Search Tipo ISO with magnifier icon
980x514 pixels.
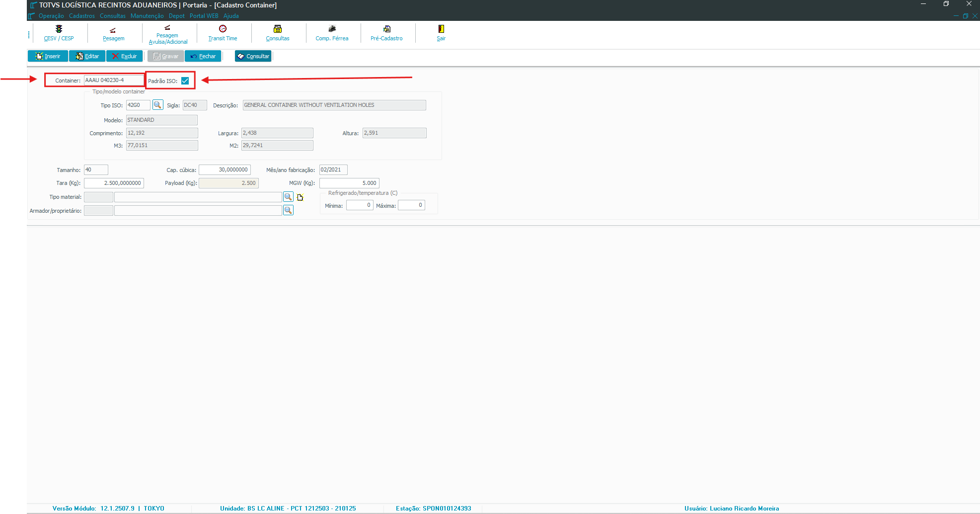(157, 105)
